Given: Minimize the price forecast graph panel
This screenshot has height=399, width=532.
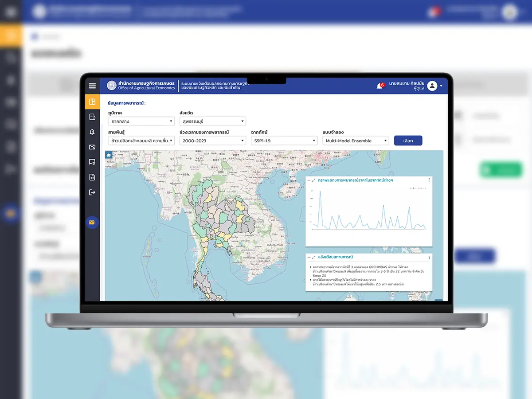Looking at the screenshot, I should (x=309, y=180).
